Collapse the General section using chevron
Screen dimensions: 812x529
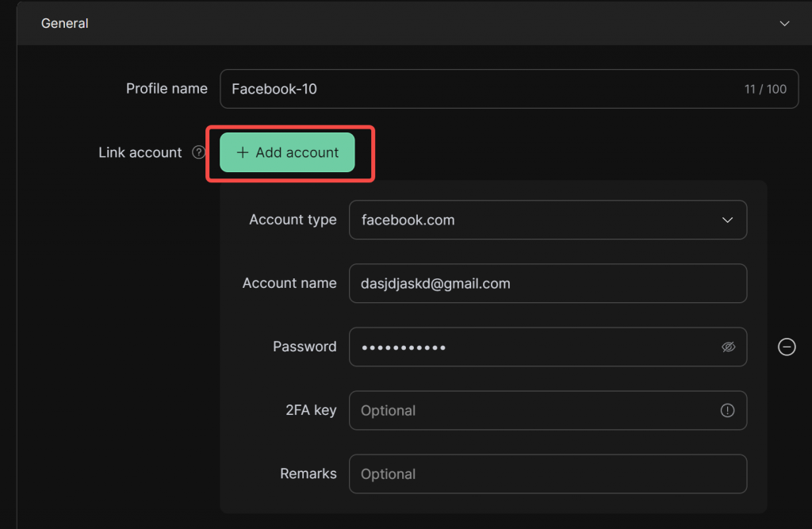point(784,24)
